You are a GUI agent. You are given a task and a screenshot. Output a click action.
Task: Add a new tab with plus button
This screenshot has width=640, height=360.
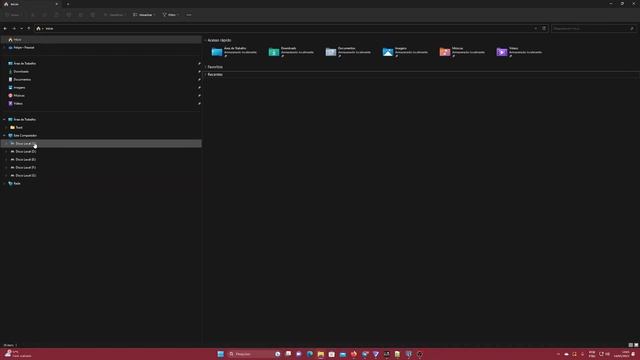[68, 4]
